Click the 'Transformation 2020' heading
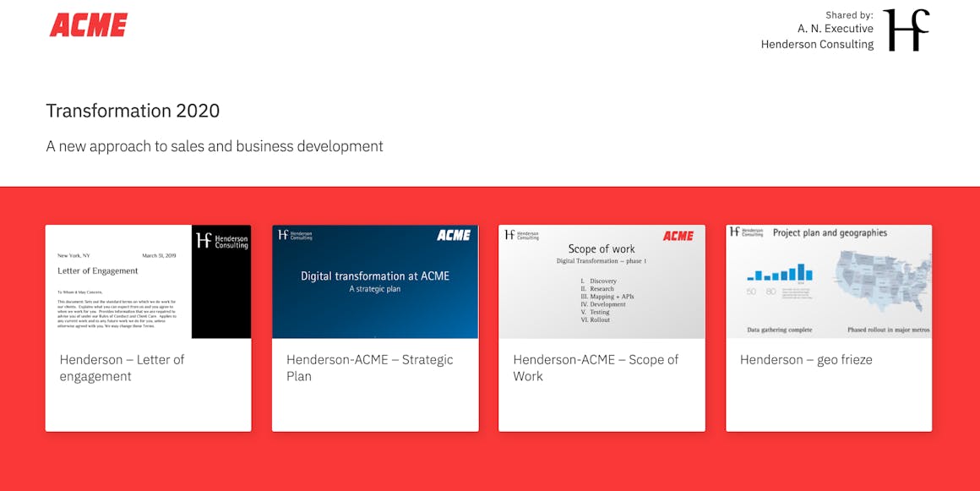The height and width of the screenshot is (491, 980). [133, 111]
